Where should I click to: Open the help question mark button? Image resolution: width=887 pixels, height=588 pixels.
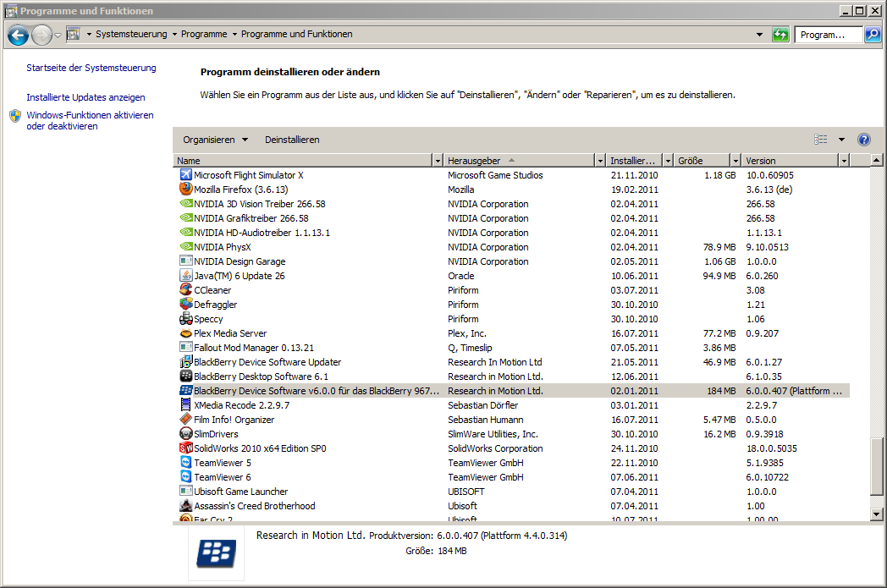pyautogui.click(x=864, y=140)
